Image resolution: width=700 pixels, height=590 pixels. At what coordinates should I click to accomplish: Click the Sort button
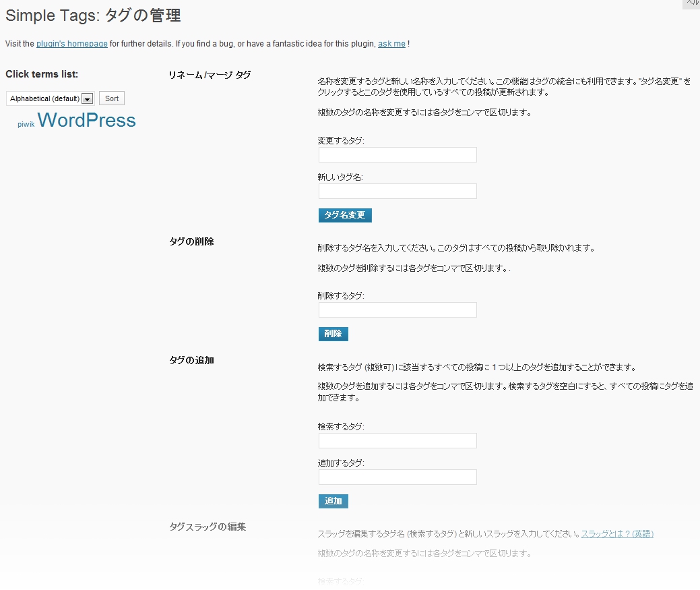point(111,98)
